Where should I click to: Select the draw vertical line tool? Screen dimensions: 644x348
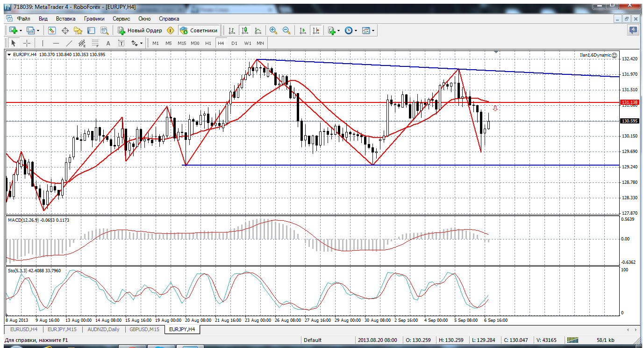pos(43,43)
